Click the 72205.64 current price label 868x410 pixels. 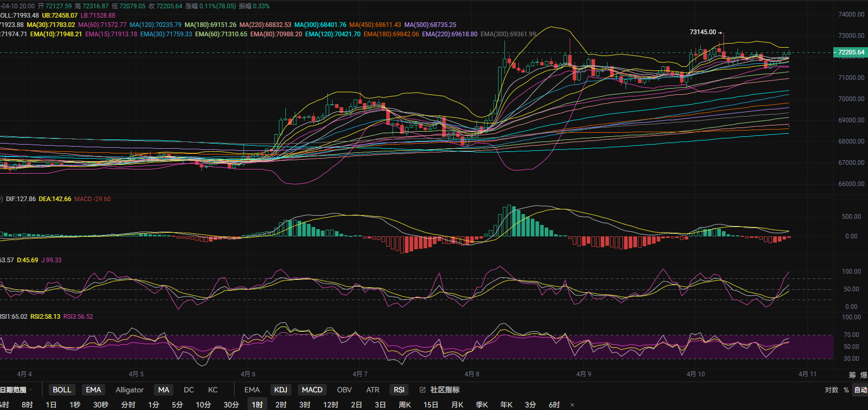pyautogui.click(x=850, y=52)
